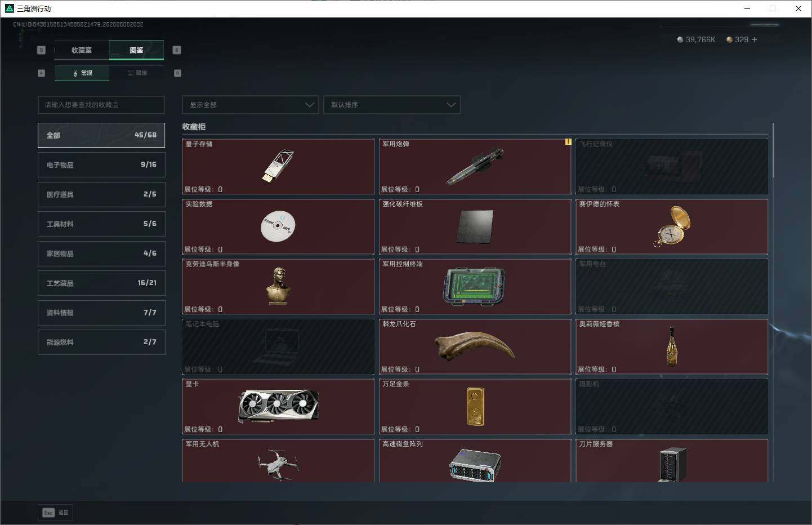Switch to the 图鉴 tab
The image size is (812, 525).
coord(136,50)
